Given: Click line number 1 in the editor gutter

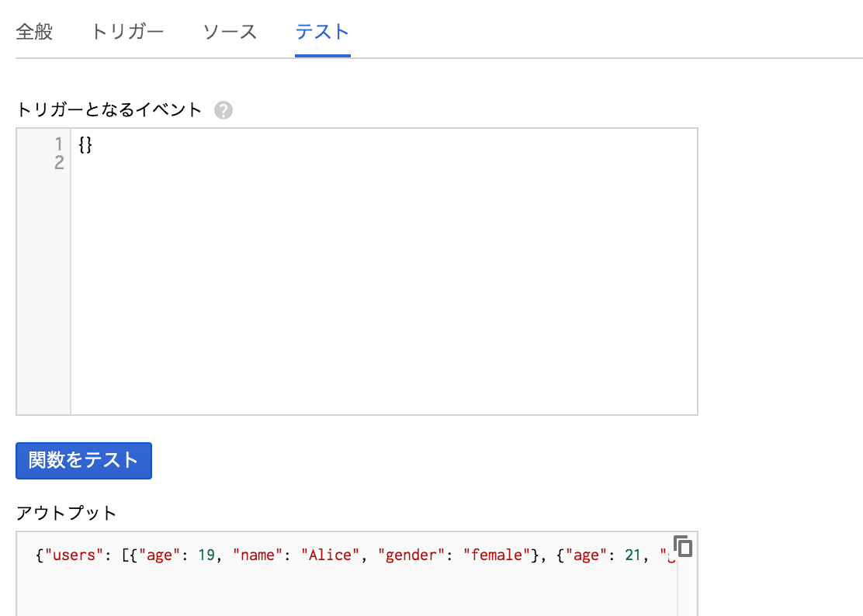Looking at the screenshot, I should click(57, 144).
